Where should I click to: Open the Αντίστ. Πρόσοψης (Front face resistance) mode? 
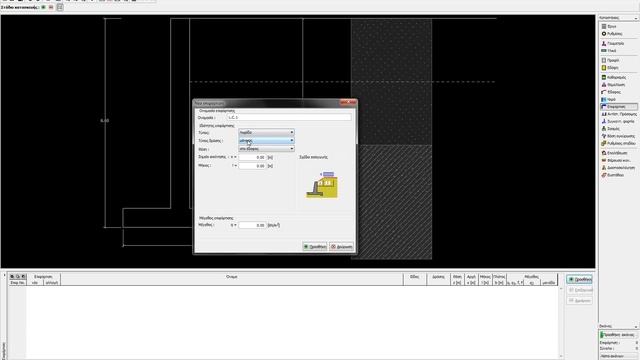[618, 114]
